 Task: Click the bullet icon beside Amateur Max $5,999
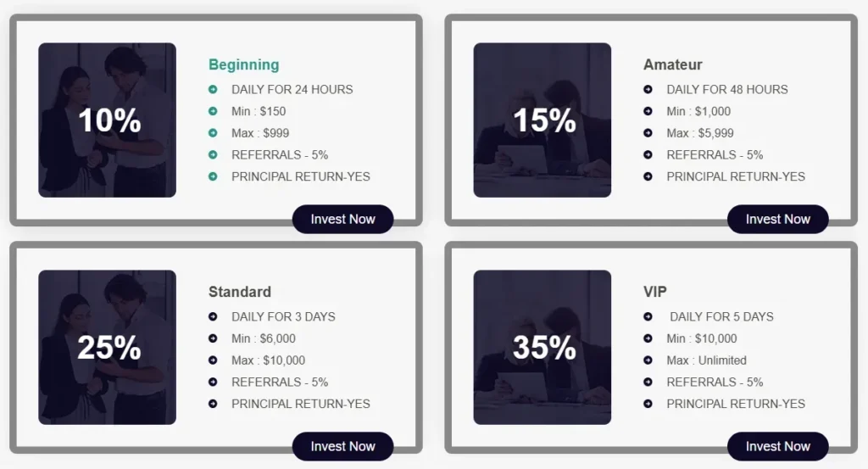coord(648,133)
